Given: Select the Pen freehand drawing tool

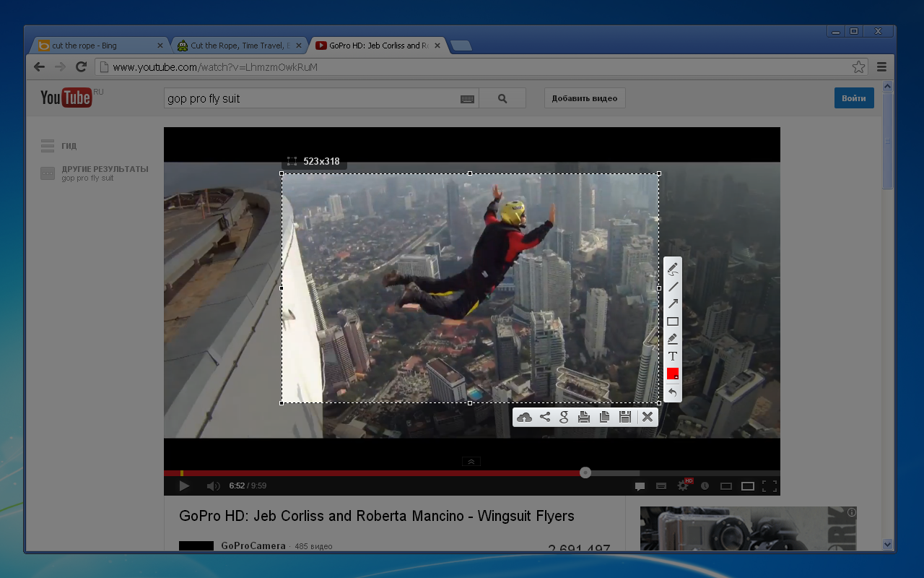Looking at the screenshot, I should [673, 268].
